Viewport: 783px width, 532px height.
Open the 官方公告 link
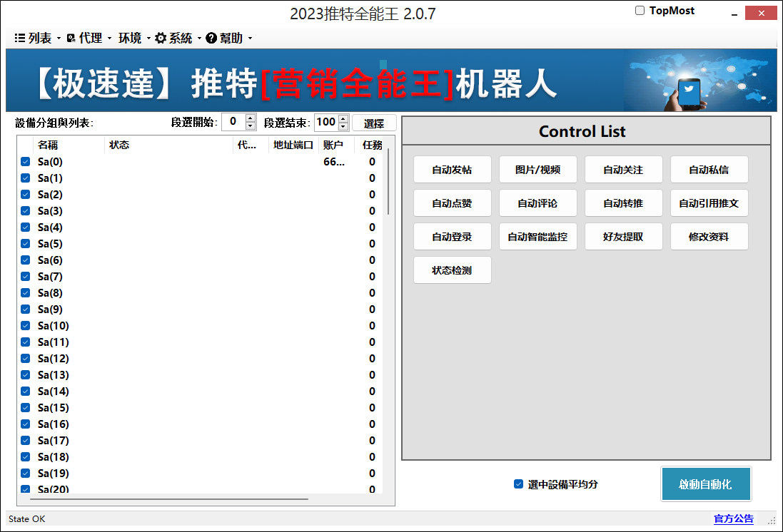pyautogui.click(x=734, y=519)
